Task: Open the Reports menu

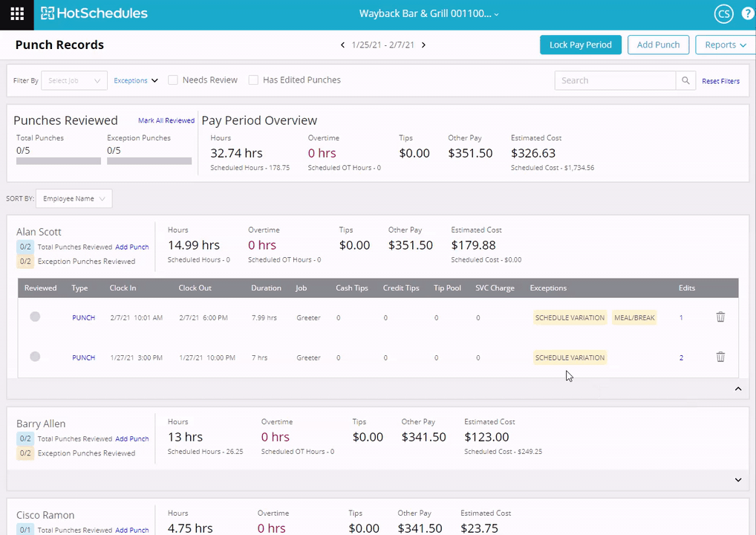Action: [x=725, y=45]
